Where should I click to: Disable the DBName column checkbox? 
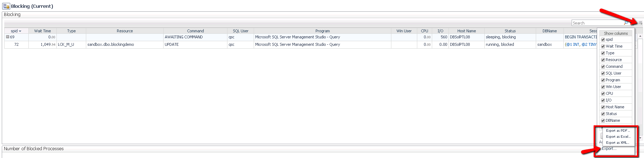(603, 120)
